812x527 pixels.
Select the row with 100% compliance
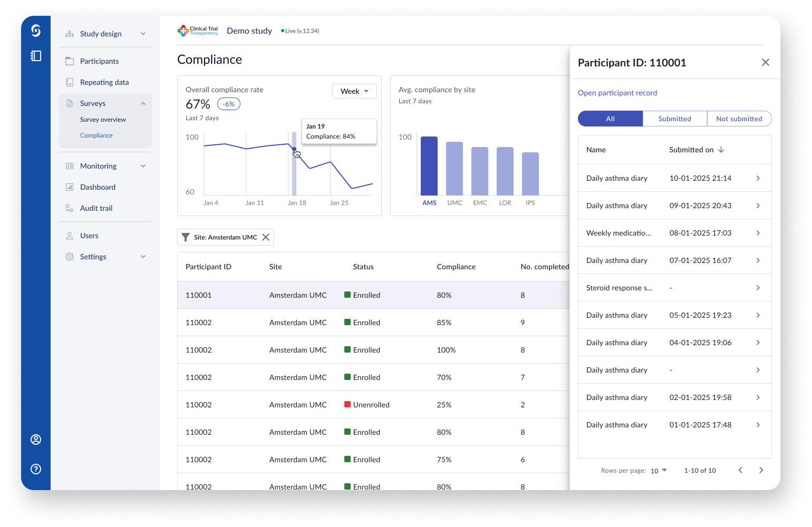click(373, 350)
